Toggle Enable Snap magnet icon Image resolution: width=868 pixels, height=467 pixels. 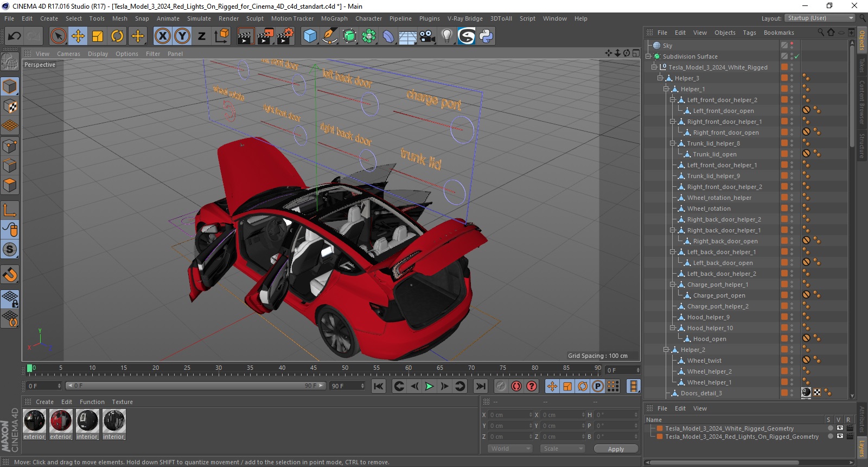click(10, 275)
